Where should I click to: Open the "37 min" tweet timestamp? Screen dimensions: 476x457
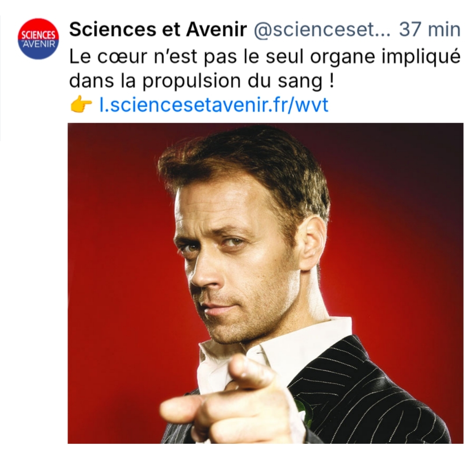pyautogui.click(x=429, y=30)
